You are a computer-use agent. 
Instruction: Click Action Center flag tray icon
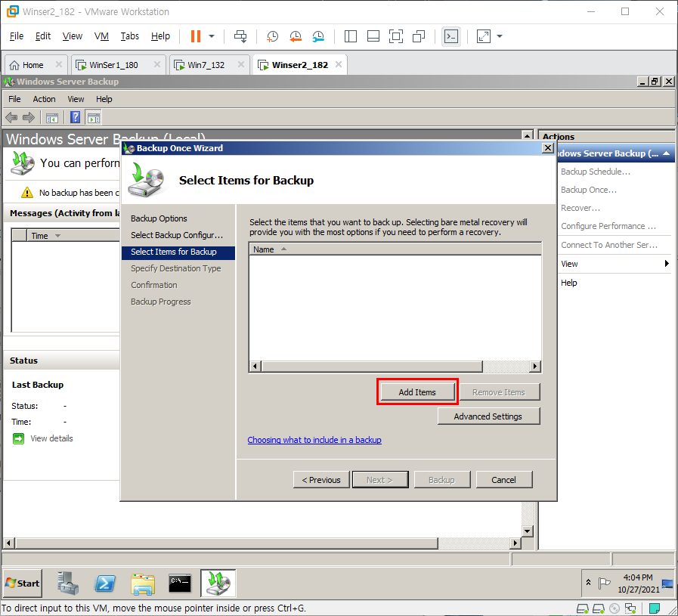pos(604,583)
